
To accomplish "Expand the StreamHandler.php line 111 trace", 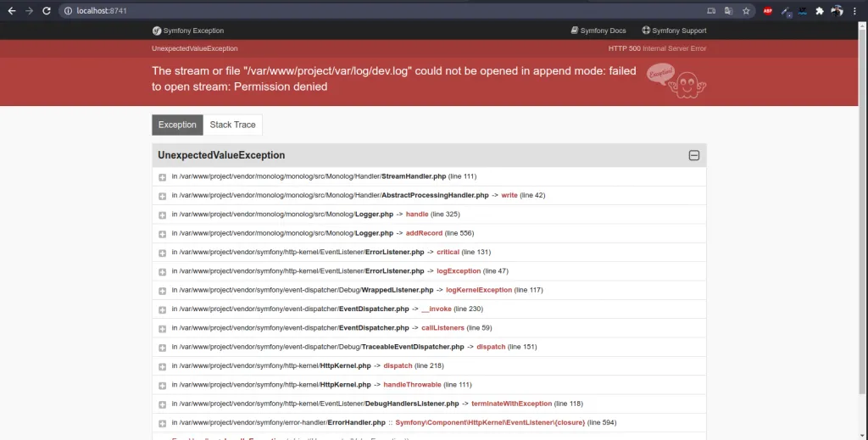I will tap(162, 177).
